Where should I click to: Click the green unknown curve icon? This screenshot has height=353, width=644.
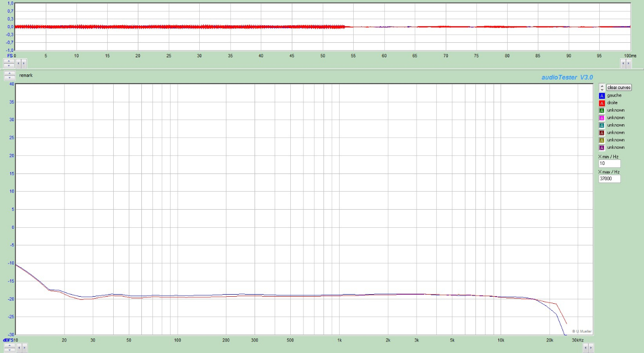tap(602, 110)
